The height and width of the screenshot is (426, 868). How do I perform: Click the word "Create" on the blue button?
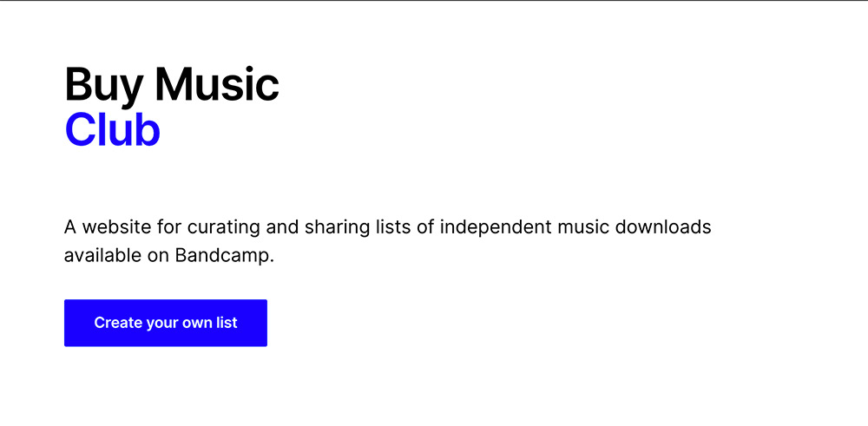coord(117,323)
